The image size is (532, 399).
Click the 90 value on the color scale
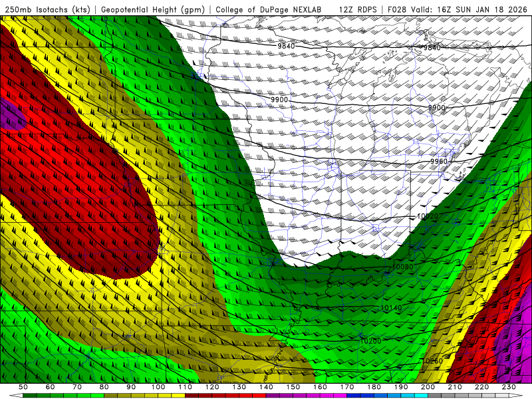click(x=131, y=387)
